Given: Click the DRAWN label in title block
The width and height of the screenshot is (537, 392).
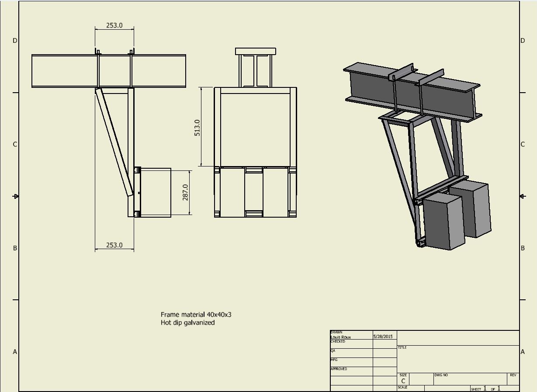Looking at the screenshot, I should (x=336, y=332).
